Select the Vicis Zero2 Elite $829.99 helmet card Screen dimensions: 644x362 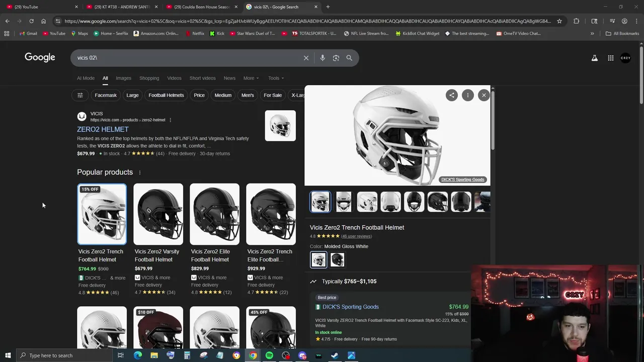point(214,239)
